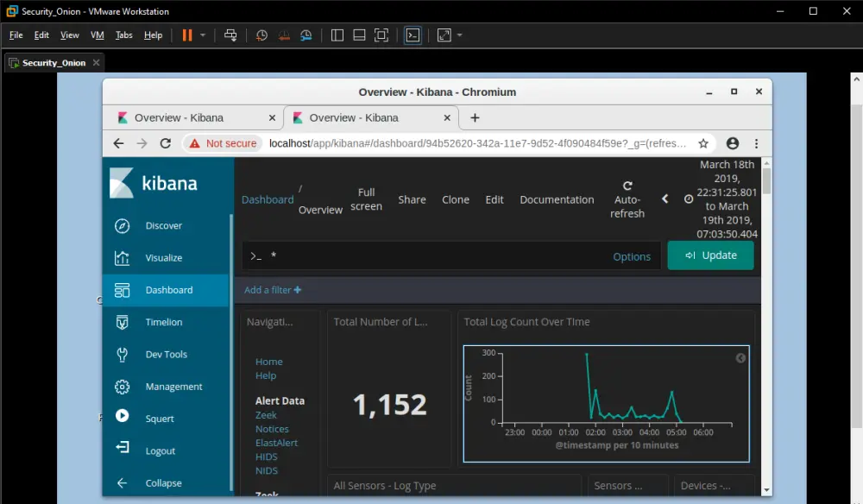Open snapshot manager
The width and height of the screenshot is (863, 504).
306,35
